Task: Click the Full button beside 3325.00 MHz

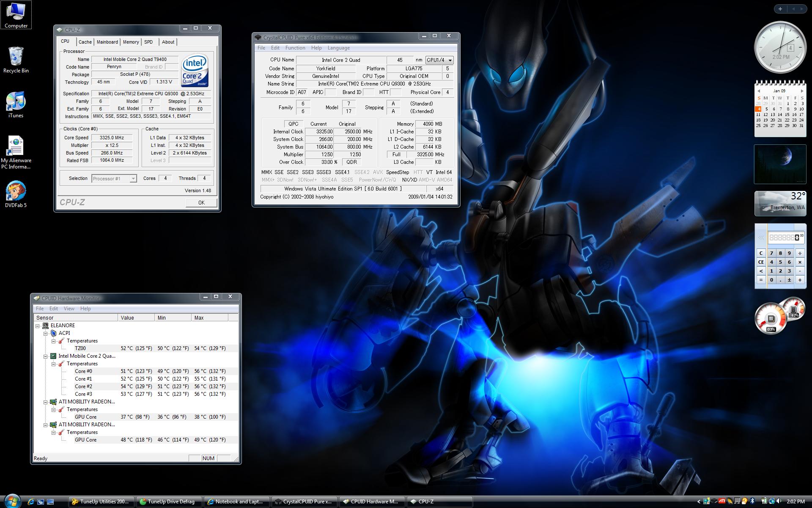Action: (396, 155)
